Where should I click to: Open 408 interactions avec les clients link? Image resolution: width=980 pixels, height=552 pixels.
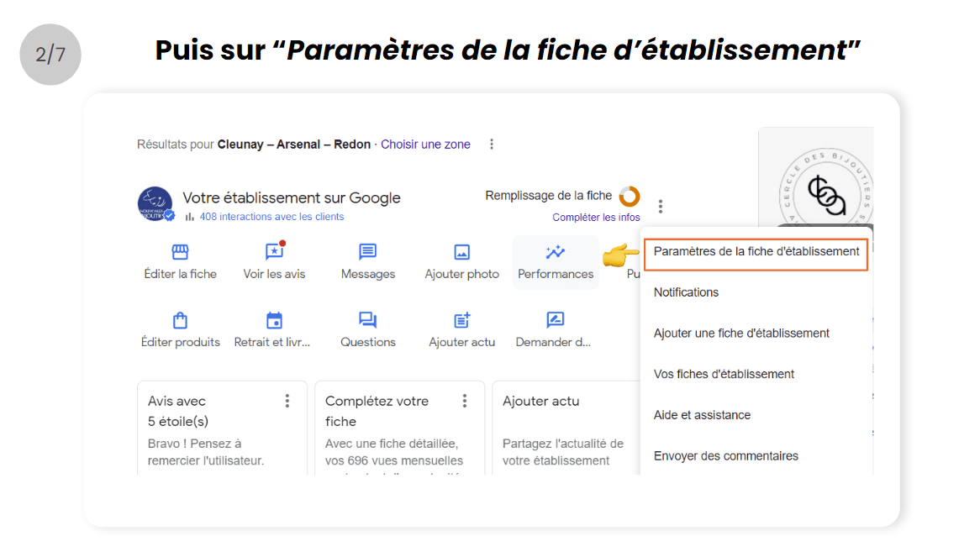(x=271, y=217)
